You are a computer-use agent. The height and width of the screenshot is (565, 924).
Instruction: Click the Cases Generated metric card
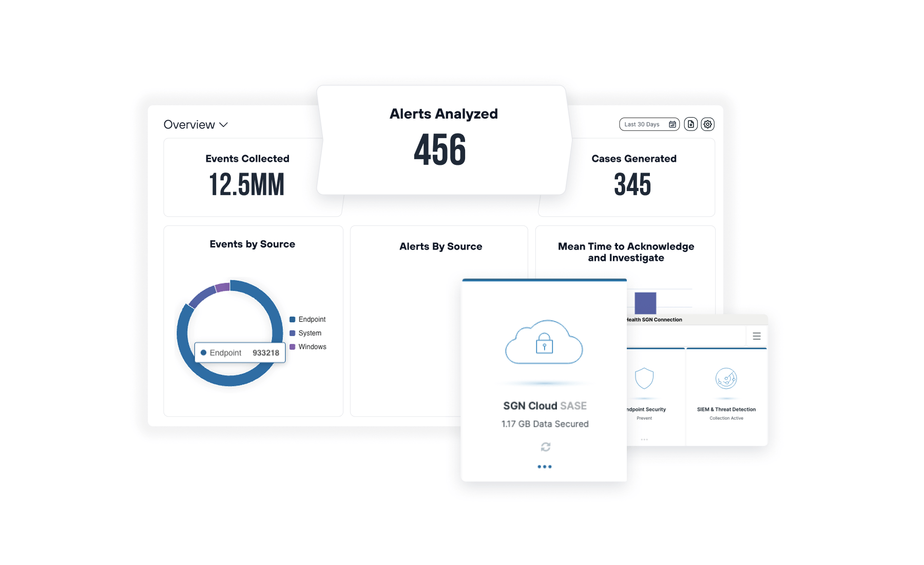pyautogui.click(x=633, y=177)
